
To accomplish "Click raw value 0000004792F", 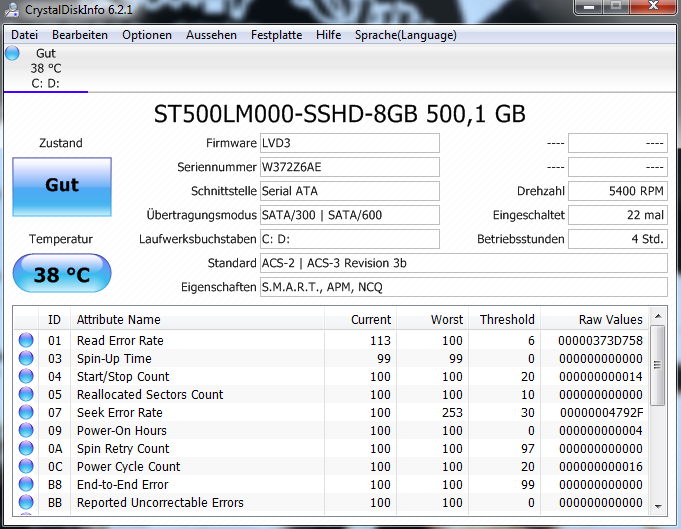I will [x=602, y=413].
